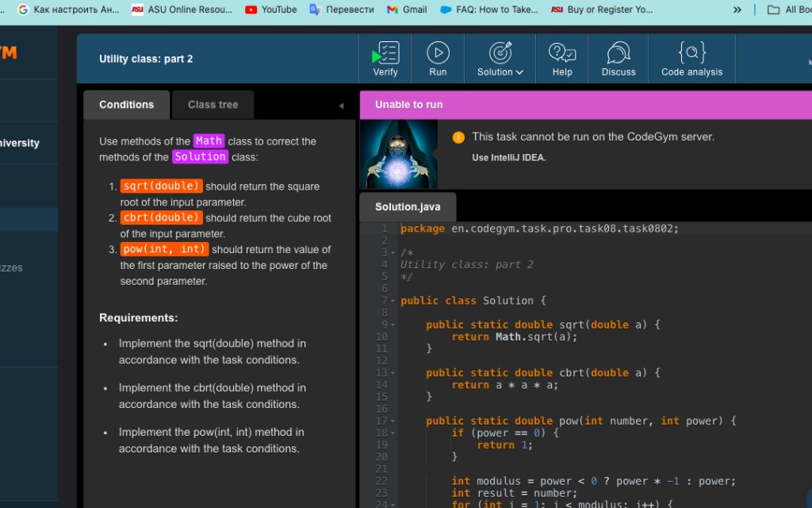Fold the Solution class at line 7
The width and height of the screenshot is (812, 508).
(x=393, y=301)
